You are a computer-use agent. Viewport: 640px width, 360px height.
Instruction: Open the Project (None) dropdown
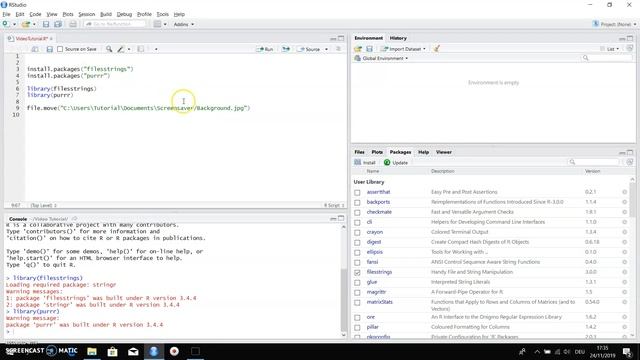tap(614, 24)
